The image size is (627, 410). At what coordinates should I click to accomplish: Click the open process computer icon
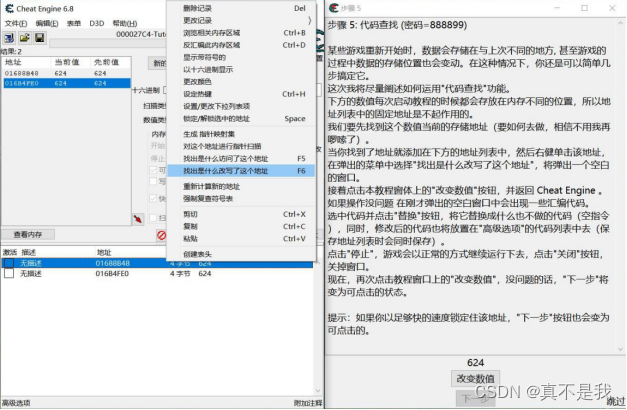[x=9, y=38]
